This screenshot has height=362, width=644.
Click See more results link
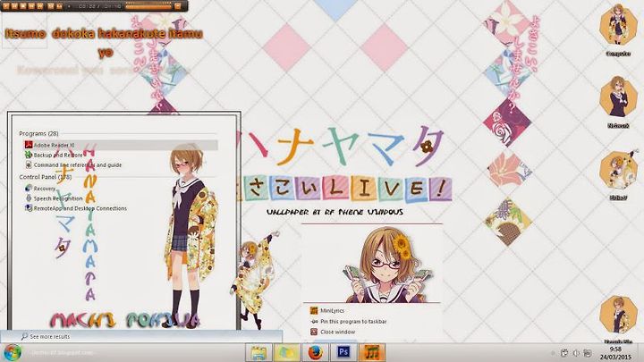[46, 337]
